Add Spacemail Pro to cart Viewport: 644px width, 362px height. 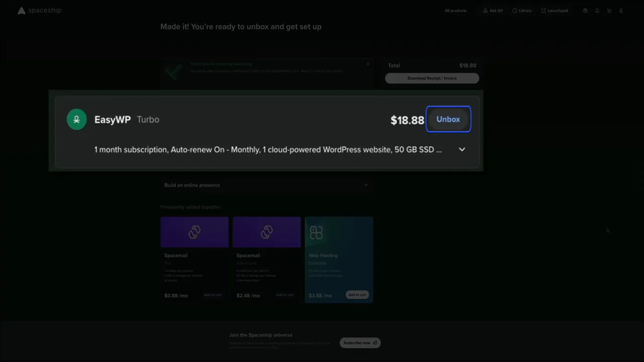point(212,295)
